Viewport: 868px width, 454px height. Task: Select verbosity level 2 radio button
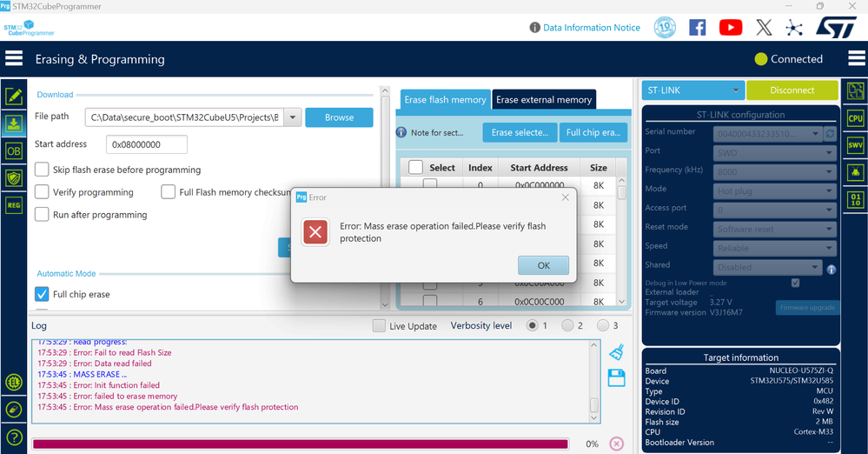pyautogui.click(x=567, y=325)
